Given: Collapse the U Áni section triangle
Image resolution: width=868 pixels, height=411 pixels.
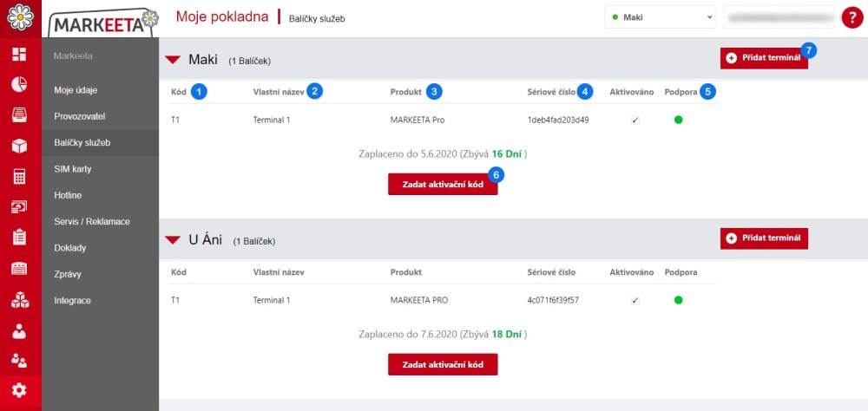Looking at the screenshot, I should (173, 239).
